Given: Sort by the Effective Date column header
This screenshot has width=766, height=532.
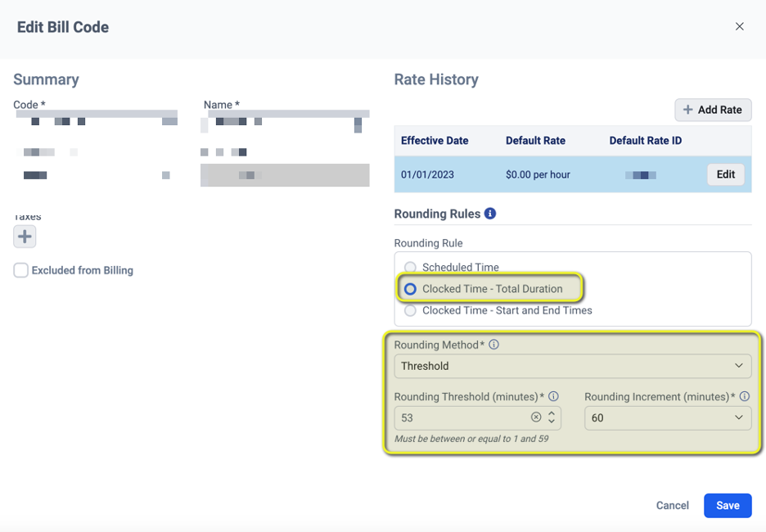Looking at the screenshot, I should coord(435,140).
